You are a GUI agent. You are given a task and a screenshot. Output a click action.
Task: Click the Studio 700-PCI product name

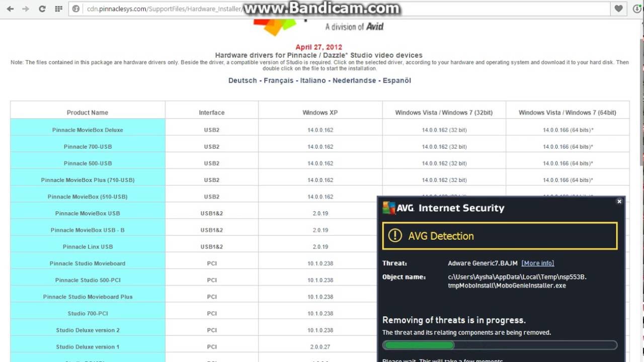coord(88,313)
